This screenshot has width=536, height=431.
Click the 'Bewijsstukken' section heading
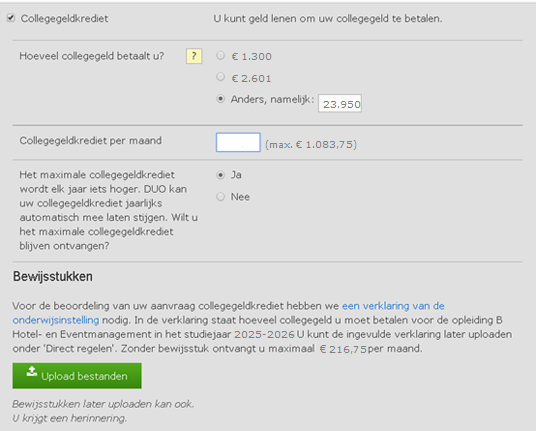tap(53, 276)
